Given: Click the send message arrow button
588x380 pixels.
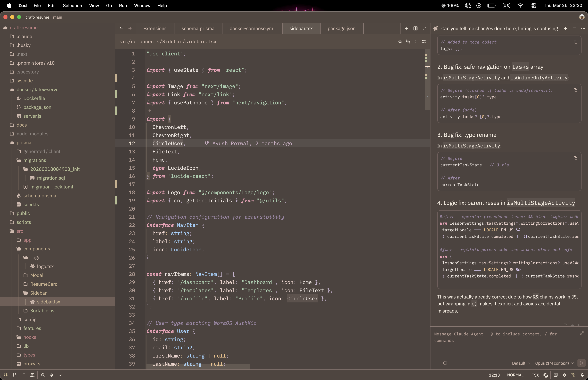Looking at the screenshot, I should pyautogui.click(x=581, y=363).
